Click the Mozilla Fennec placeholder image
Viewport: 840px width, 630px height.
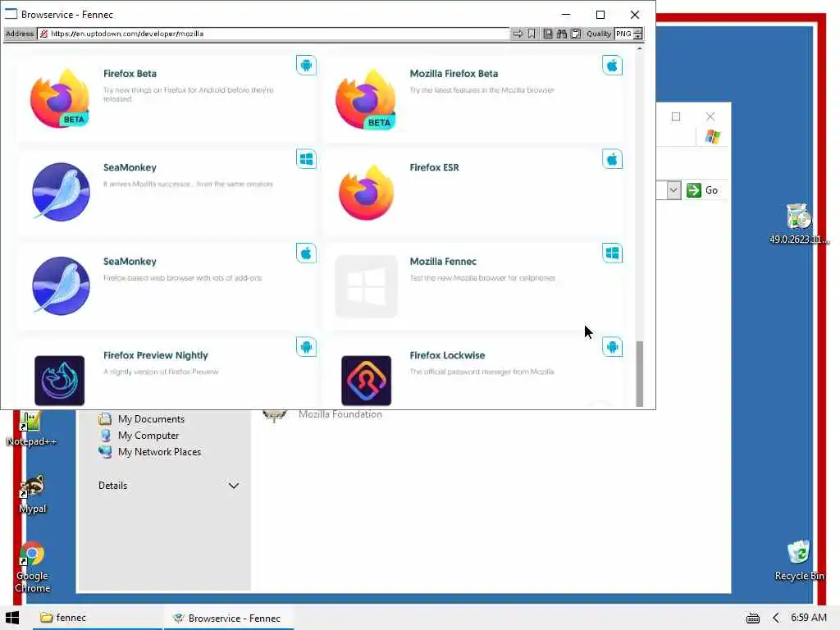tap(367, 286)
